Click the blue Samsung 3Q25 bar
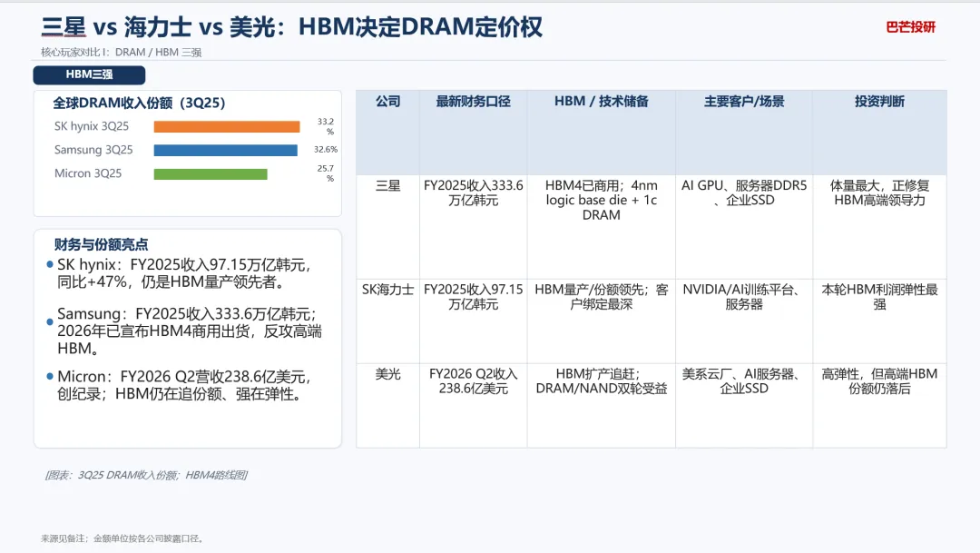The width and height of the screenshot is (980, 553). (x=226, y=150)
